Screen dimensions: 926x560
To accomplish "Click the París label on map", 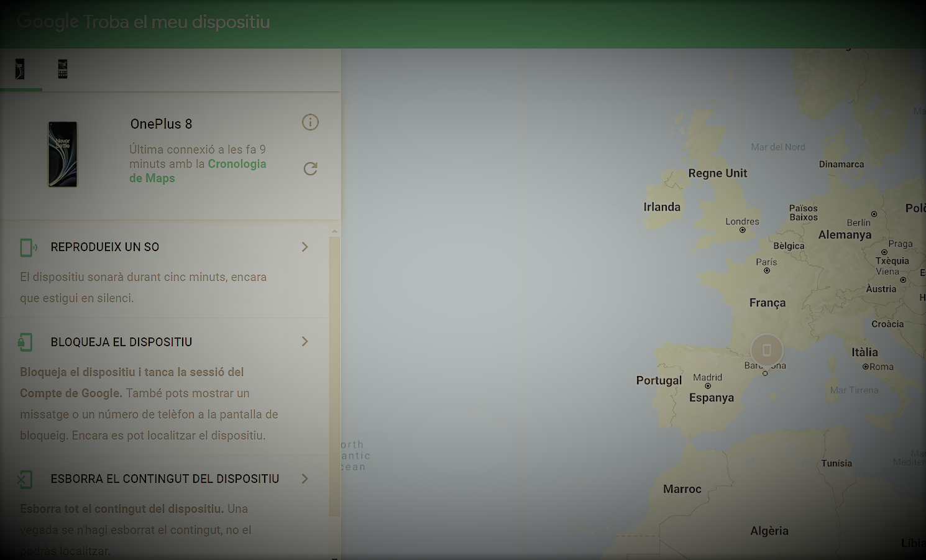I will 766,262.
